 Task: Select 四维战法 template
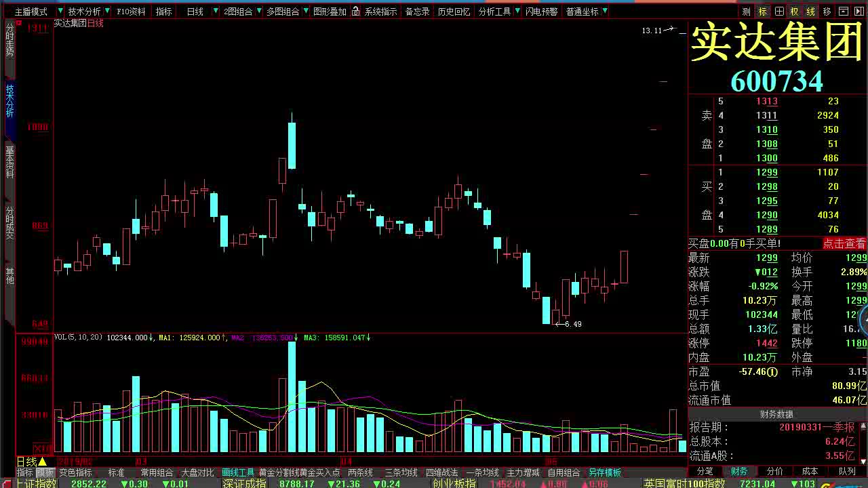pyautogui.click(x=441, y=472)
